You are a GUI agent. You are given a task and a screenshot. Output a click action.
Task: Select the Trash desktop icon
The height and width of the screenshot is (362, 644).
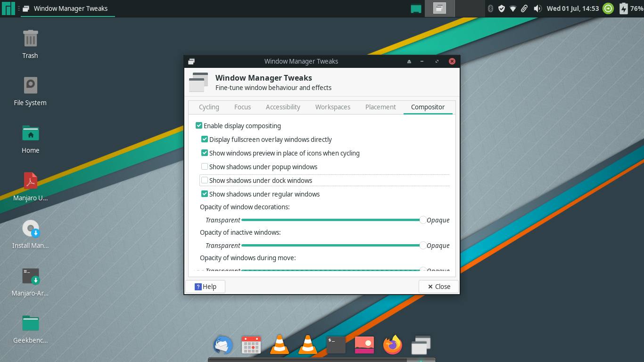(30, 44)
